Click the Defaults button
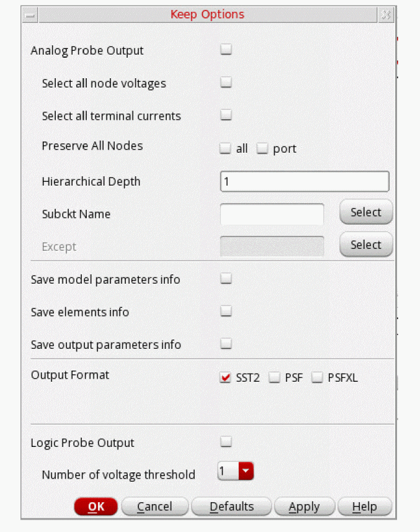420x532 pixels. [231, 507]
